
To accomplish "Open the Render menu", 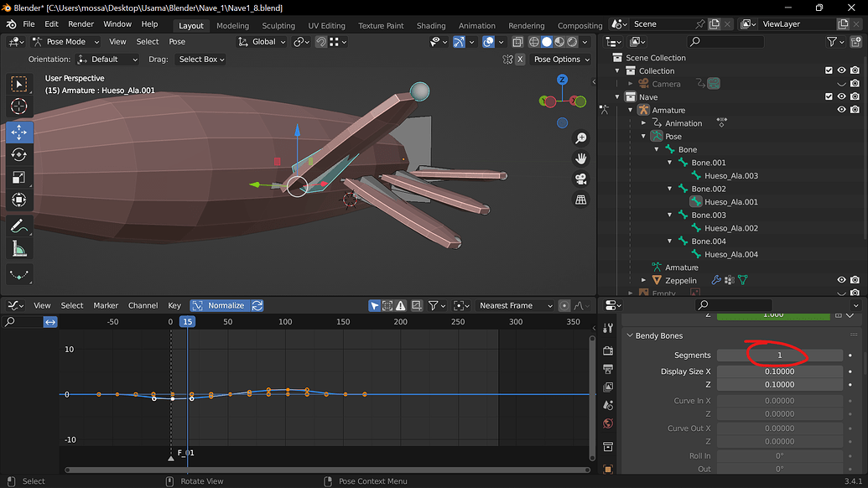I will [81, 24].
